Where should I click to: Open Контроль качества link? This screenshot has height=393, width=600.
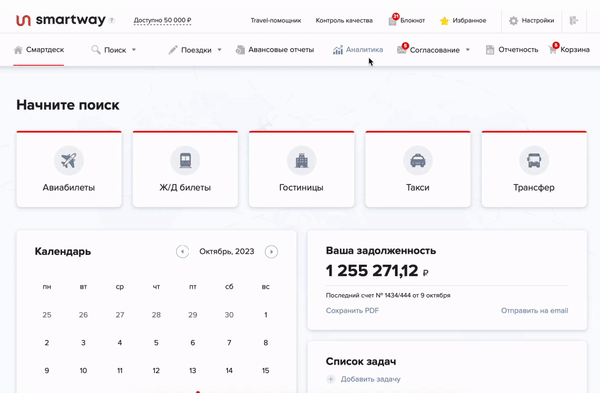click(x=344, y=21)
